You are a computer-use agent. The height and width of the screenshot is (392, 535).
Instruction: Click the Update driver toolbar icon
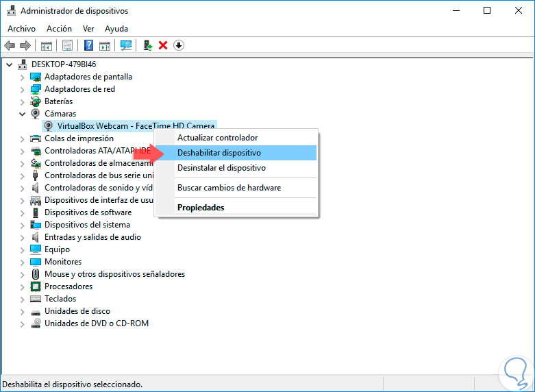[x=148, y=45]
